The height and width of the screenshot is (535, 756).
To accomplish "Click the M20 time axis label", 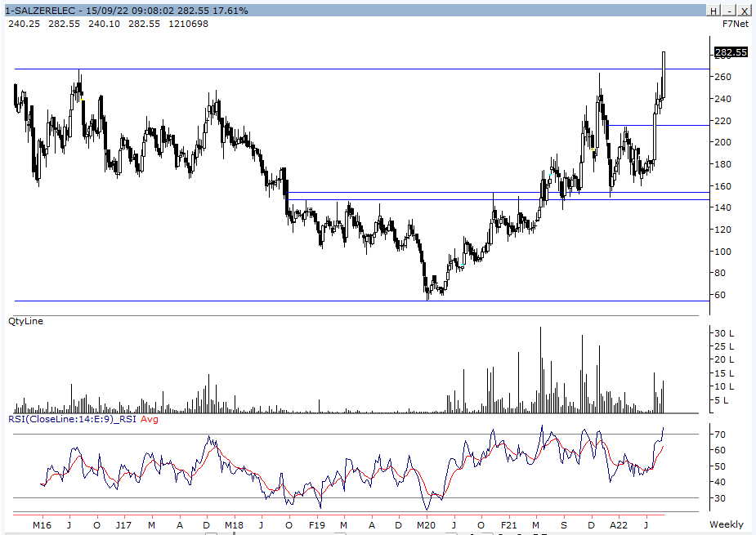I will click(x=426, y=525).
